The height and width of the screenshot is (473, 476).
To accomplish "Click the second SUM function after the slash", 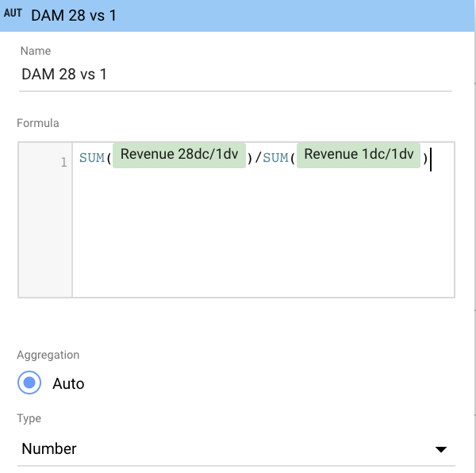I will point(275,158).
